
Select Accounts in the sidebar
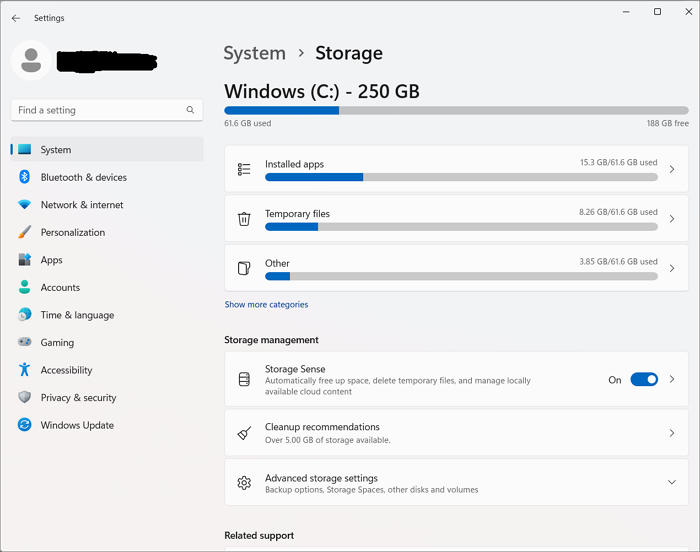pyautogui.click(x=60, y=287)
